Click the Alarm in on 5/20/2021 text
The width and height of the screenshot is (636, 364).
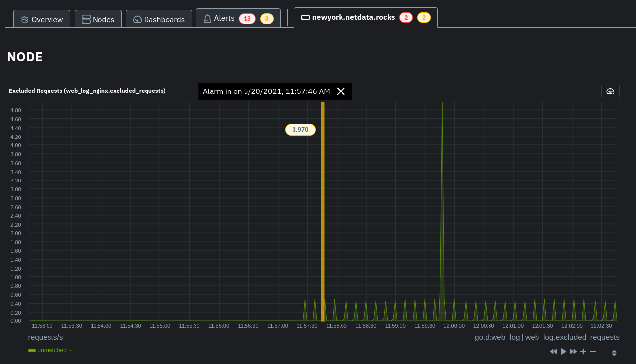(266, 91)
